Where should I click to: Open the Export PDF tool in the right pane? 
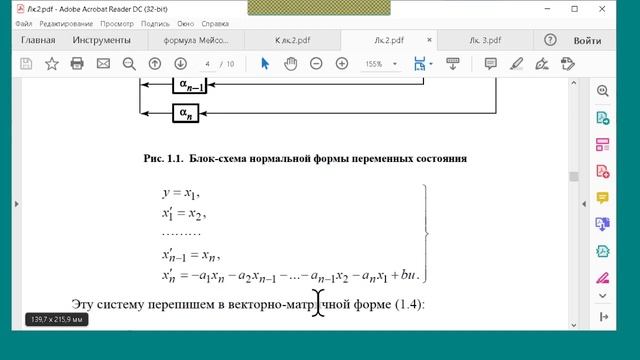(x=602, y=118)
